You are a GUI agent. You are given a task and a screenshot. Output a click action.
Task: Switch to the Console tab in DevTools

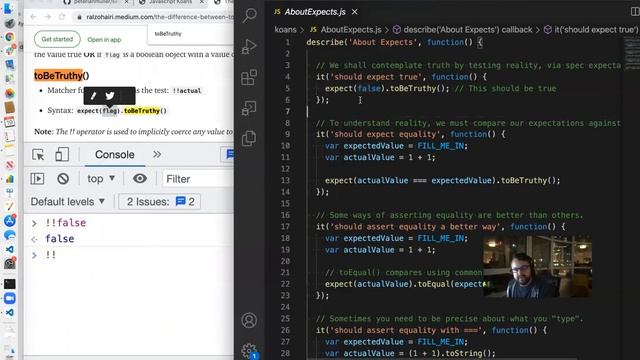[x=115, y=155]
